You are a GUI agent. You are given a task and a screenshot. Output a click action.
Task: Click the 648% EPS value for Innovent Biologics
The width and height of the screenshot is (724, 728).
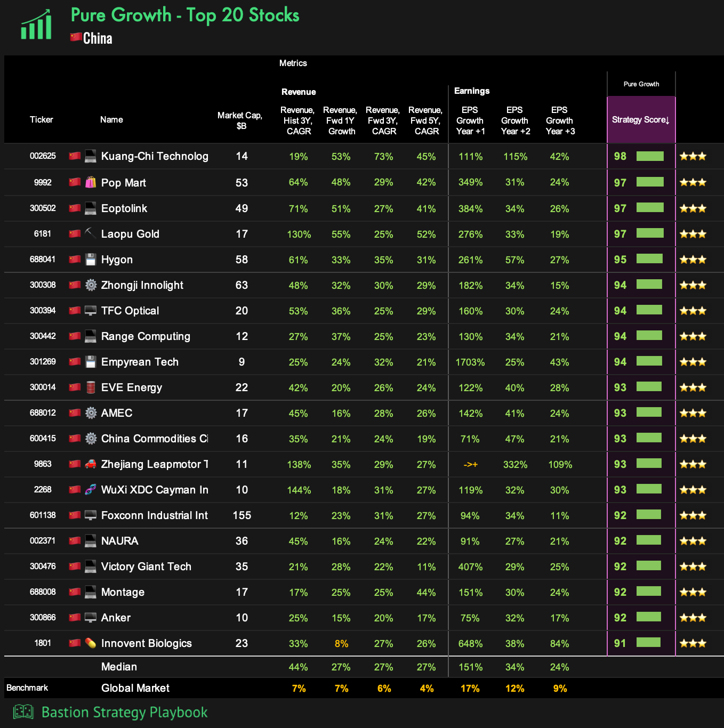click(x=470, y=644)
